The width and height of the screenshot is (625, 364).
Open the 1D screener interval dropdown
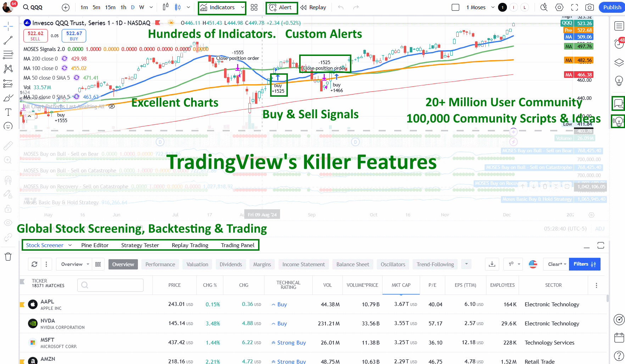pos(514,264)
